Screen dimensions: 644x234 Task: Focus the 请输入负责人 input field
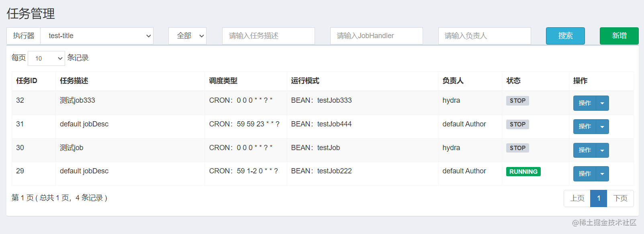click(x=485, y=36)
